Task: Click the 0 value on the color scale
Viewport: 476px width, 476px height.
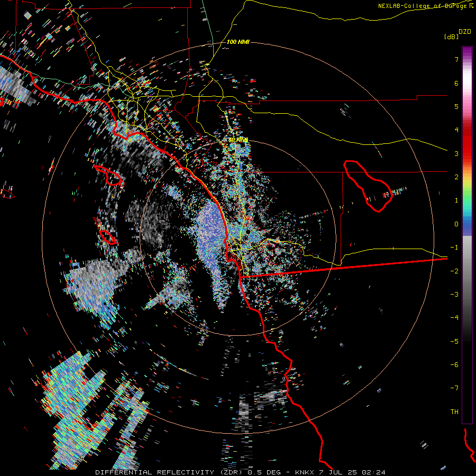Action: tap(456, 224)
